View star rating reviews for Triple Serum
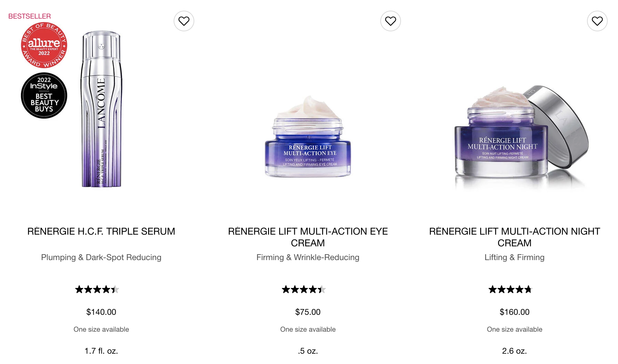The height and width of the screenshot is (364, 618). (97, 289)
